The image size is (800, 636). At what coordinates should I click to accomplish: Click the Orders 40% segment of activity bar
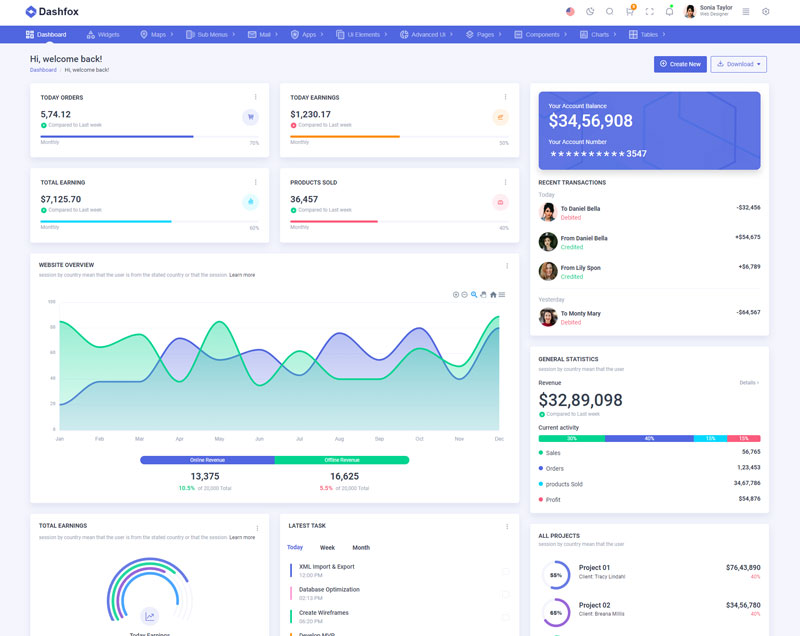[649, 438]
